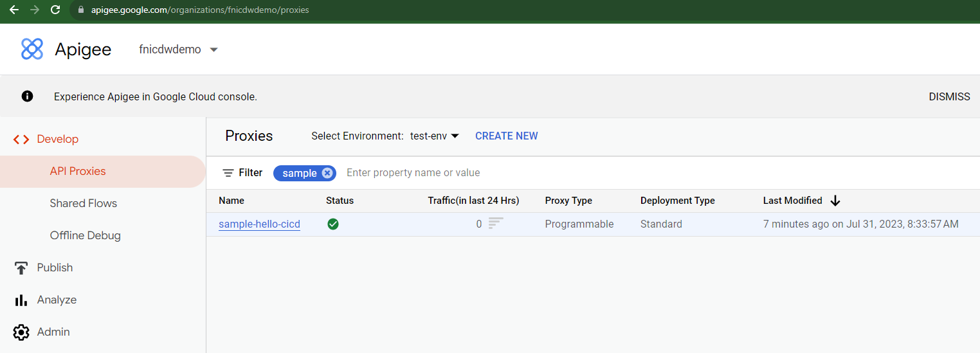Viewport: 980px width, 353px height.
Task: Click the Filter list icon
Action: pos(228,173)
